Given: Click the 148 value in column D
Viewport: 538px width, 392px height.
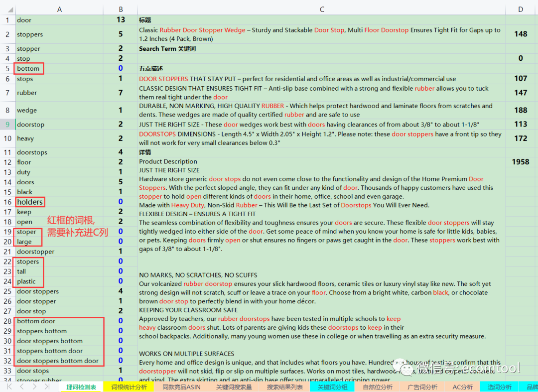Looking at the screenshot, I should click(x=521, y=34).
